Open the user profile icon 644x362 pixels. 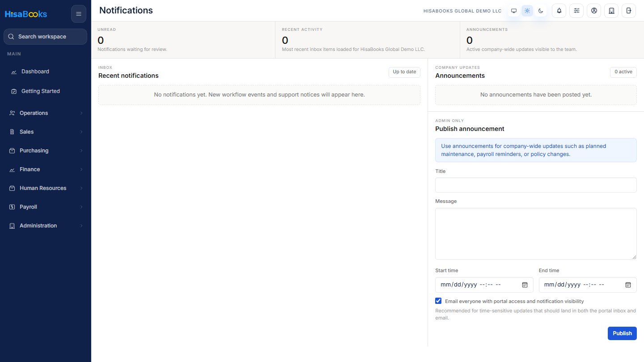click(x=594, y=11)
